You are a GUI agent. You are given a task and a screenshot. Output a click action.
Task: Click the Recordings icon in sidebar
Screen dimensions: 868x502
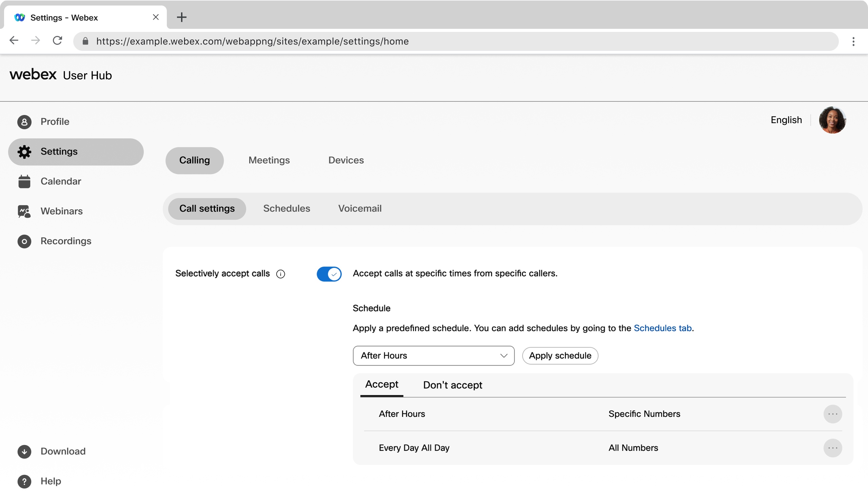(x=24, y=241)
